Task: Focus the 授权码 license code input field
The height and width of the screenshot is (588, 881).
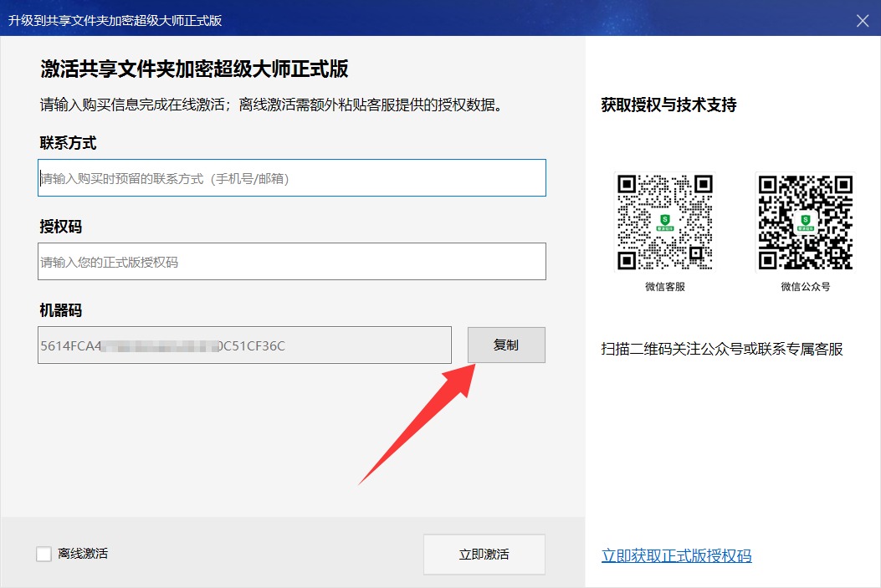Action: pos(292,262)
